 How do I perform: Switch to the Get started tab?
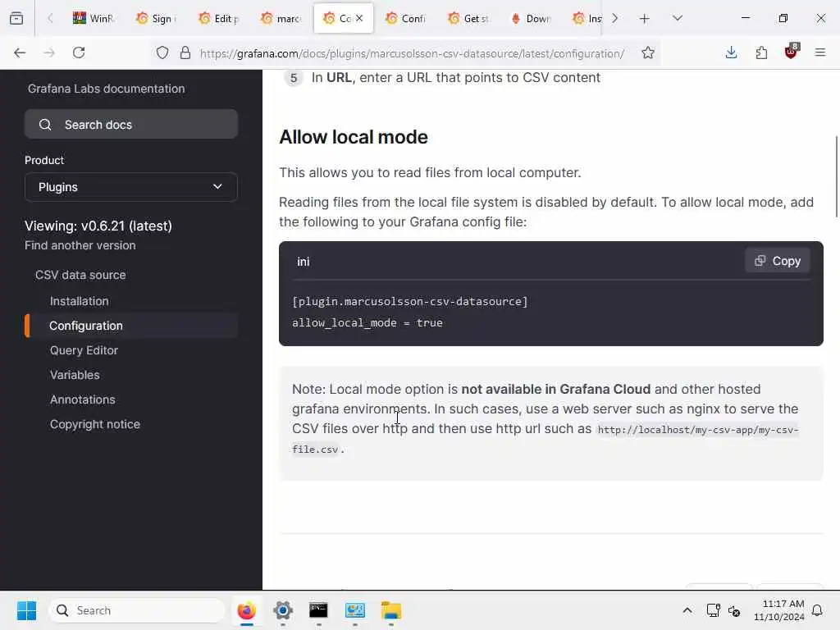[x=468, y=18]
